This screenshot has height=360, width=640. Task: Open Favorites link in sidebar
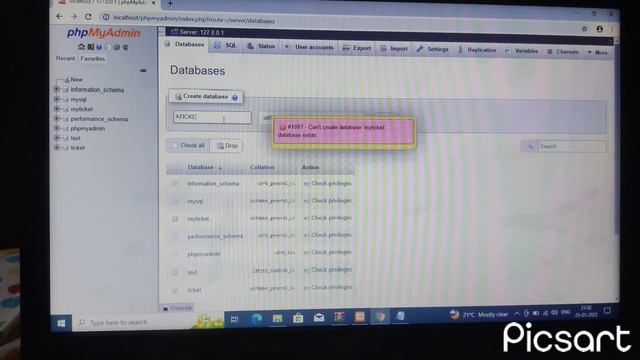coord(93,59)
